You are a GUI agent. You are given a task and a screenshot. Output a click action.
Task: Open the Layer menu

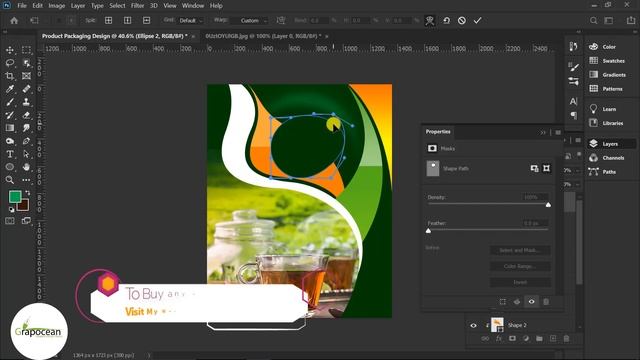click(78, 6)
